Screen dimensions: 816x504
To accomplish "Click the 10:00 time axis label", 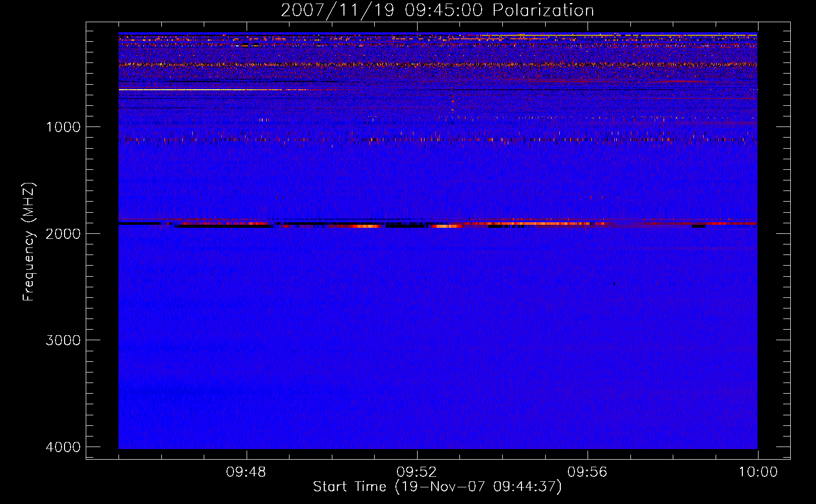I will pos(758,472).
